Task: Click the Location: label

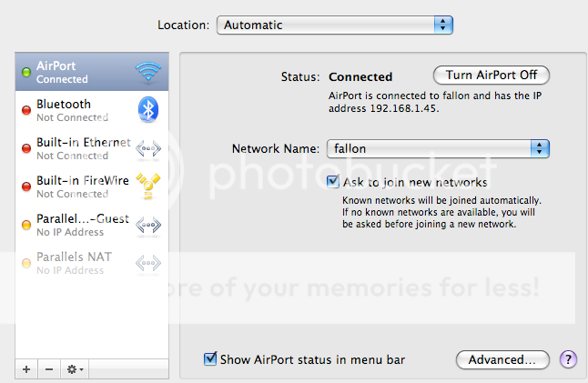Action: [x=183, y=25]
